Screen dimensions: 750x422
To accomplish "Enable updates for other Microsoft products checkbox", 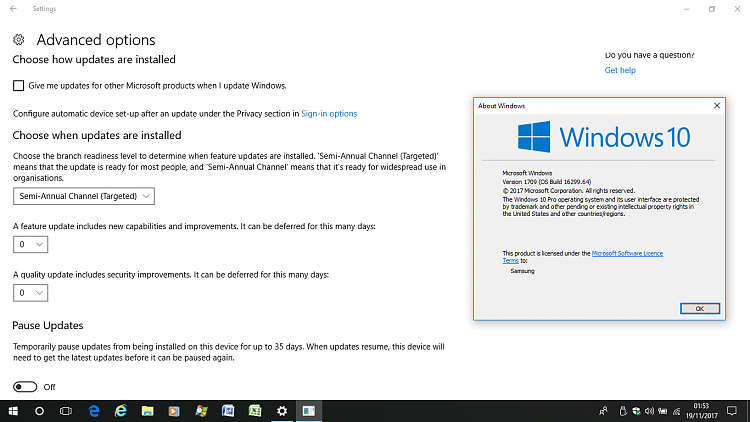I will pos(18,86).
